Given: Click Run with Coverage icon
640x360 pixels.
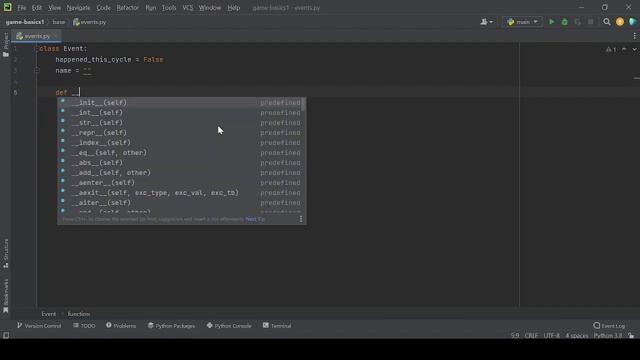Looking at the screenshot, I should 578,22.
